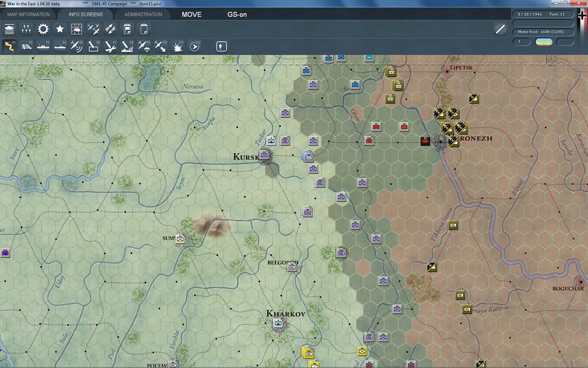The height and width of the screenshot is (368, 588).
Task: Click the F12 end turn arrow icon
Action: [195, 46]
